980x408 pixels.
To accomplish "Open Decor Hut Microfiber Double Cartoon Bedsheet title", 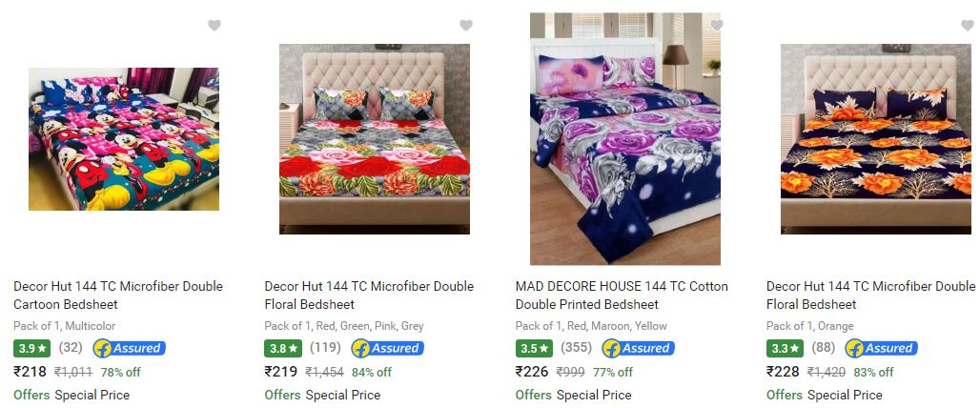I will [x=118, y=296].
